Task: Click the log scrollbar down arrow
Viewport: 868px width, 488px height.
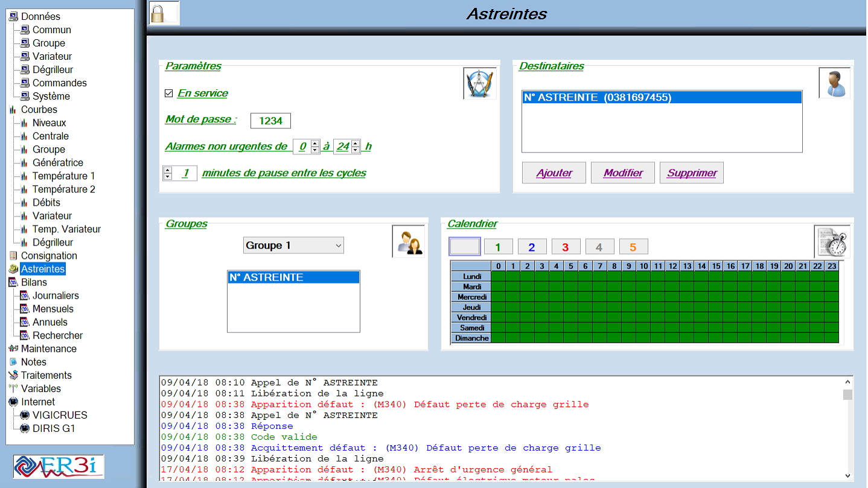Action: click(x=847, y=475)
